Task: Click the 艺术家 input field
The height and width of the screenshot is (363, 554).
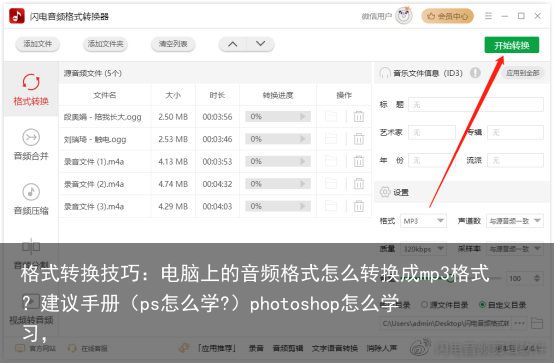Action: point(432,133)
